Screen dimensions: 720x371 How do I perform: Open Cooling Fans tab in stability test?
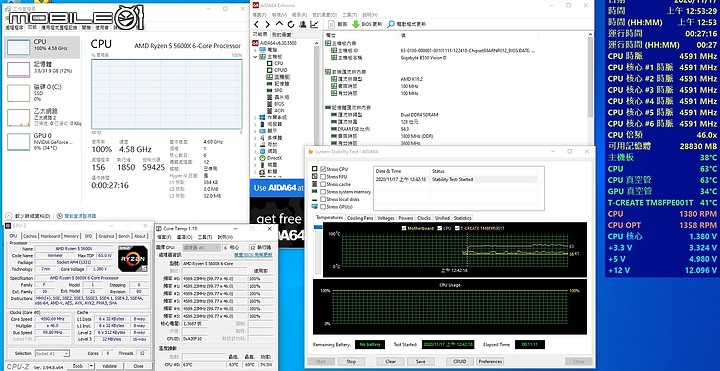(x=360, y=218)
